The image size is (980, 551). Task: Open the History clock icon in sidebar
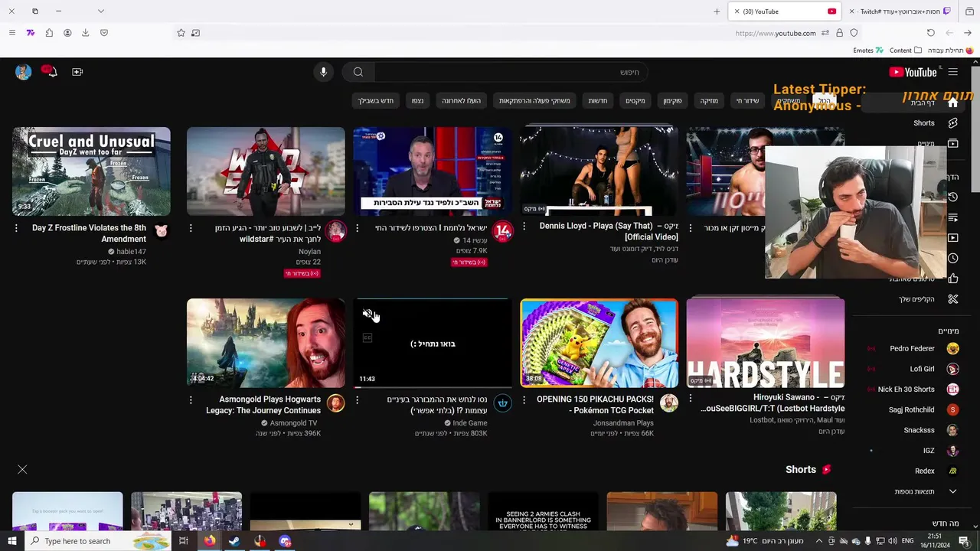coord(953,197)
